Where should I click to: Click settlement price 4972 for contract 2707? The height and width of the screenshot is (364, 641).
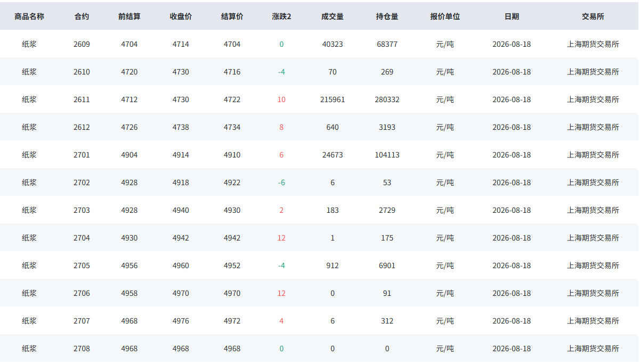pyautogui.click(x=232, y=321)
